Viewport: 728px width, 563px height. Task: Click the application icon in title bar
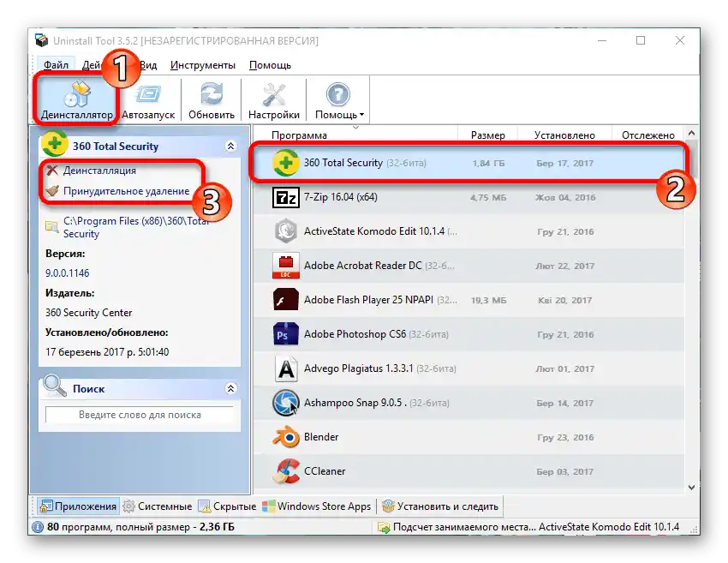coord(41,40)
